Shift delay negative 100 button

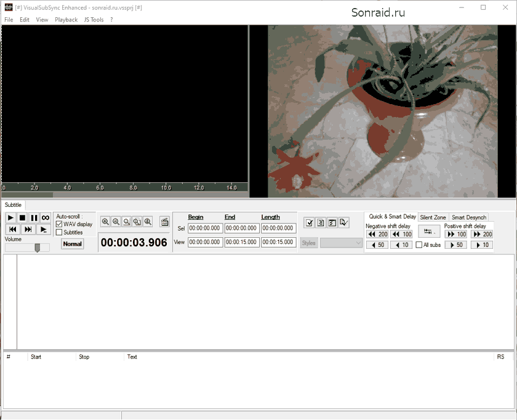(x=401, y=234)
